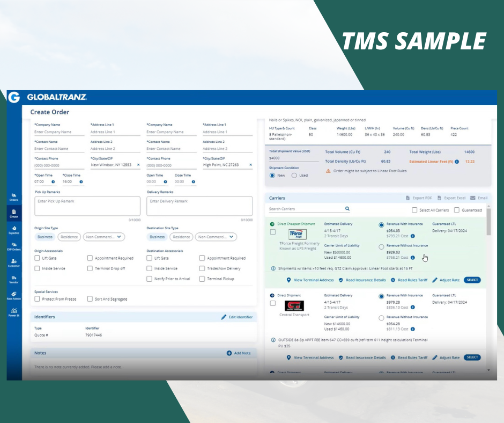504x423 pixels.
Task: Open Rate Admin from the sidebar
Action: click(14, 296)
